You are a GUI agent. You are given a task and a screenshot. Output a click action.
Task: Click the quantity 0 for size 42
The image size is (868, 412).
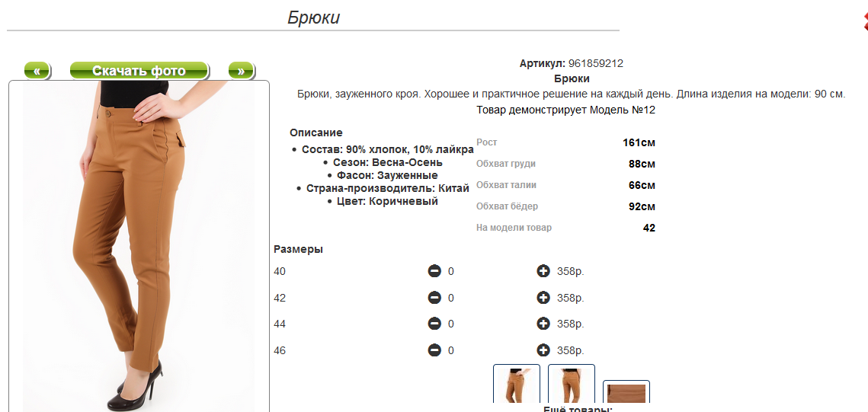click(x=451, y=298)
